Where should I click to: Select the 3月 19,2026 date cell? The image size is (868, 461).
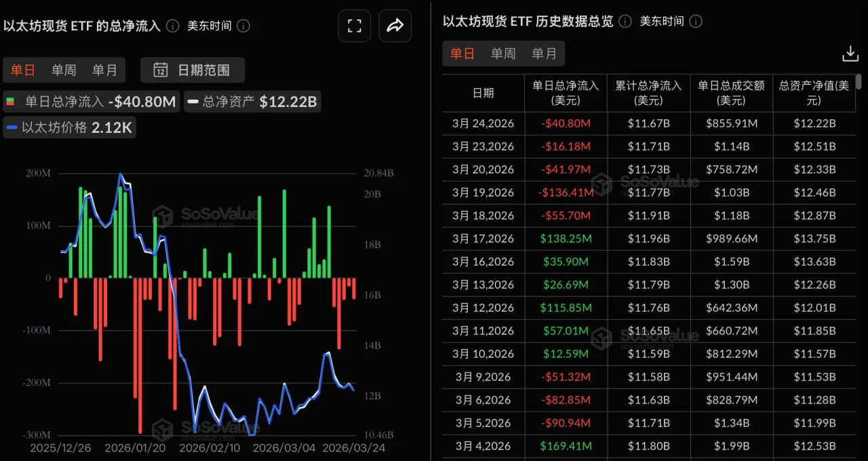(x=483, y=193)
